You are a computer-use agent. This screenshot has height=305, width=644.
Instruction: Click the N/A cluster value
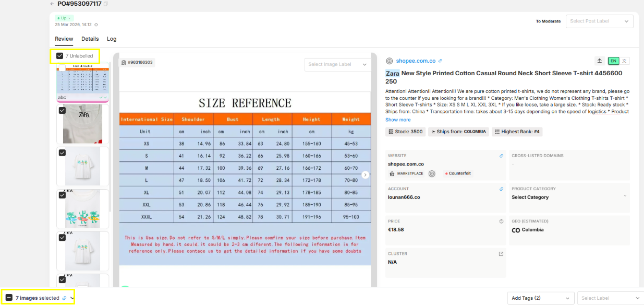[x=392, y=262]
